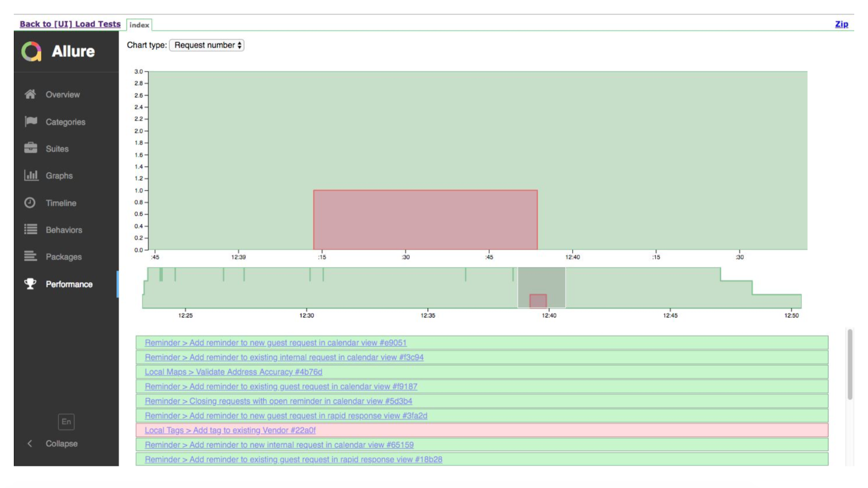Click Back to UI Load Tests
This screenshot has height=488, width=868.
pyautogui.click(x=70, y=23)
